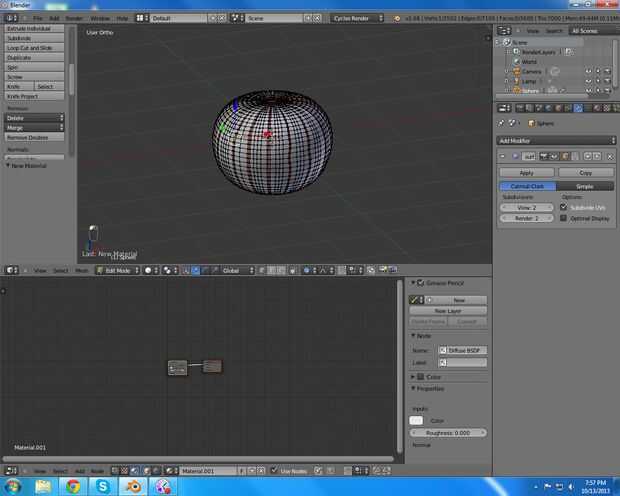Viewport: 620px width, 496px height.
Task: Open the Merge dropdown in tool shelf
Action: coord(34,127)
